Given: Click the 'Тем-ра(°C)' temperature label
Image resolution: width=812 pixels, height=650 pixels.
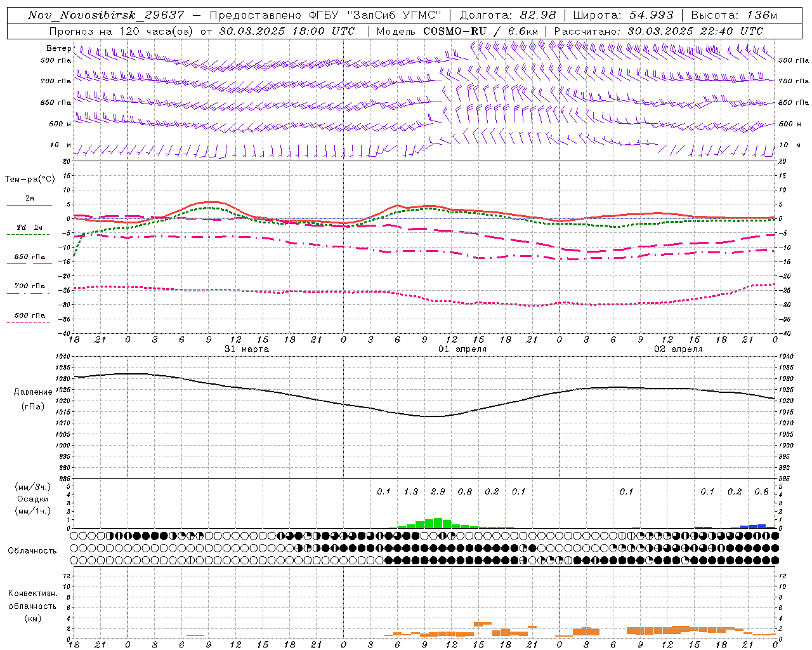Looking at the screenshot, I should [30, 180].
